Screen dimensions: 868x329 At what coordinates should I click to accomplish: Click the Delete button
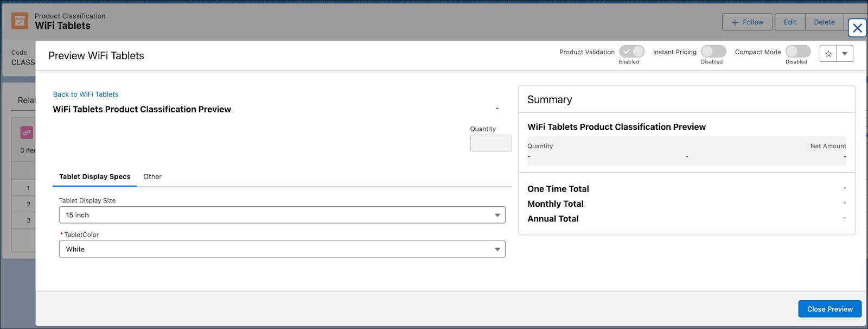824,22
